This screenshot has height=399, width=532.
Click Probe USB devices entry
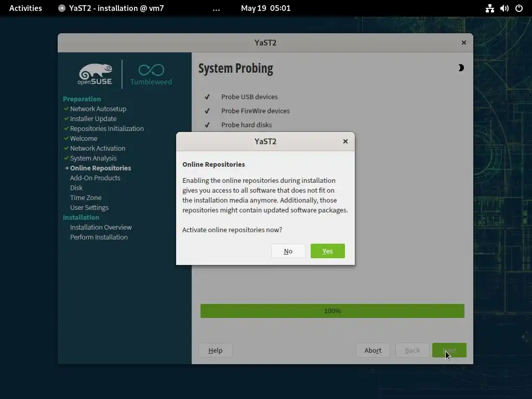pos(249,97)
